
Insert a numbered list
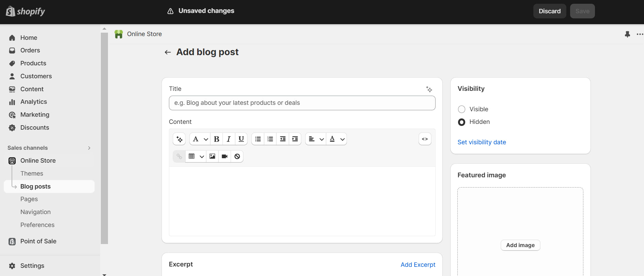[x=270, y=139]
